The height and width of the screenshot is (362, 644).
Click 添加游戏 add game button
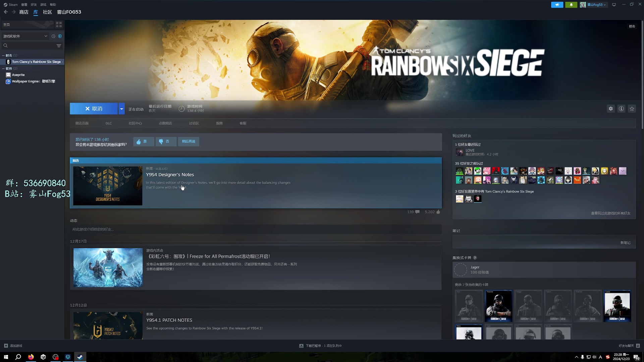coord(13,346)
